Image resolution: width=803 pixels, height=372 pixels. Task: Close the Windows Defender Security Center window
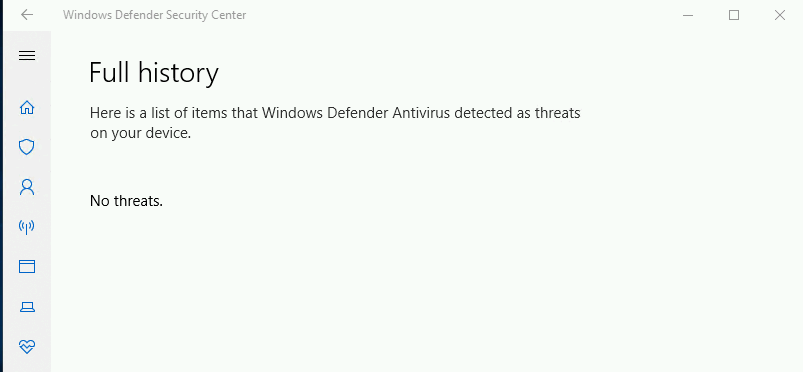(779, 15)
